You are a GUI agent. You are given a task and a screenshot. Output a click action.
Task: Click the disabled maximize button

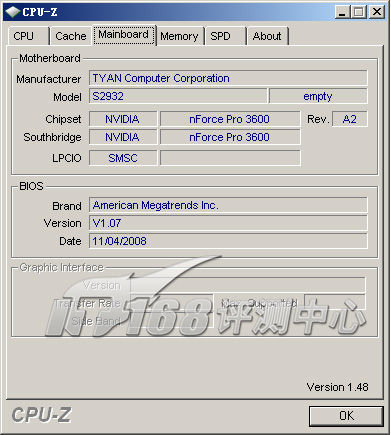pos(359,12)
